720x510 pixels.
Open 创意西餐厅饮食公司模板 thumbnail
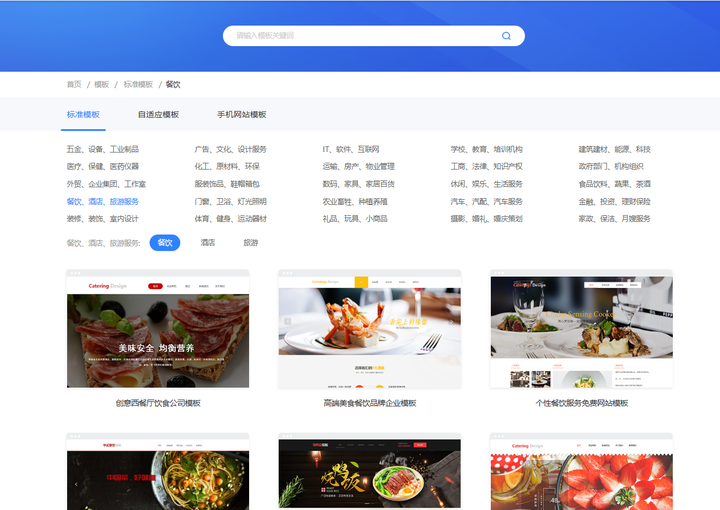[x=158, y=329]
